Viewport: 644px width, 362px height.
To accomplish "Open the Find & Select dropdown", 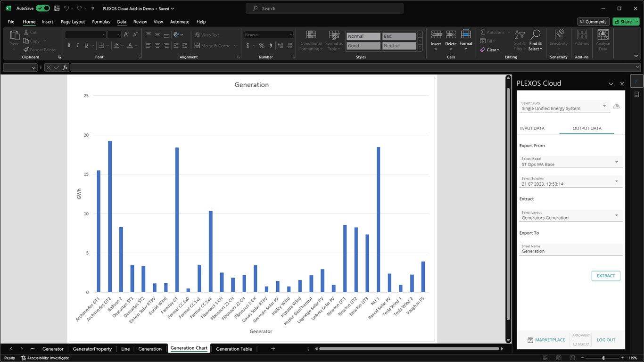I will [535, 41].
